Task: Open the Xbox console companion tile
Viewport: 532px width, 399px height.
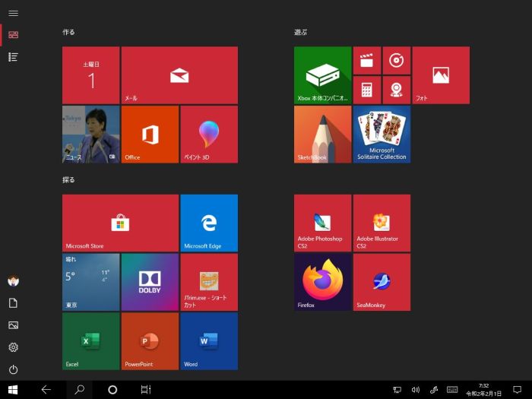Action: point(323,75)
